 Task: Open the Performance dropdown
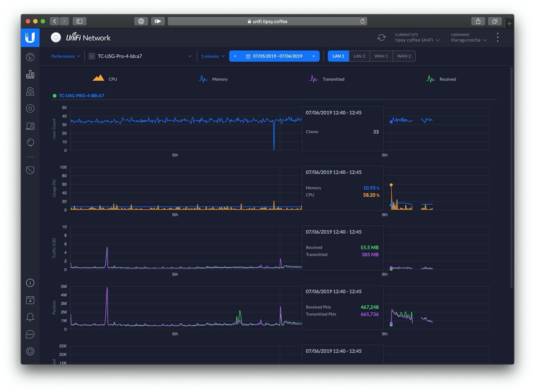[x=66, y=56]
